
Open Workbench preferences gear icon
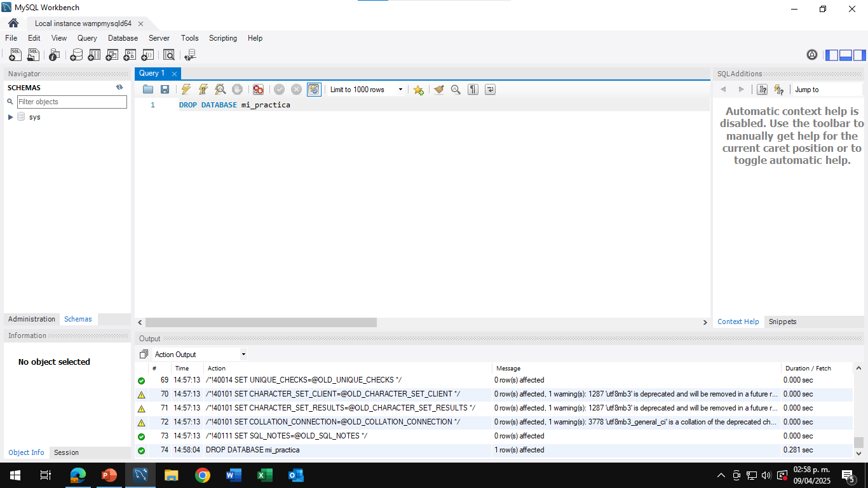[812, 55]
